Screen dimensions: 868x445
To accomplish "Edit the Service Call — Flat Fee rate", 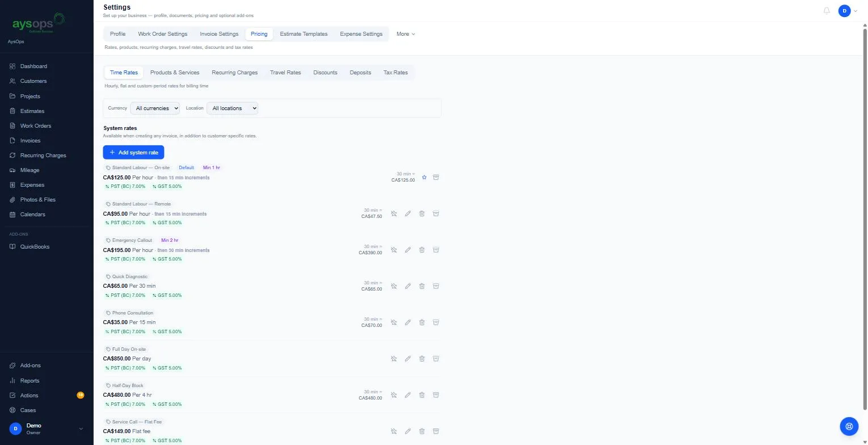I will coord(407,431).
